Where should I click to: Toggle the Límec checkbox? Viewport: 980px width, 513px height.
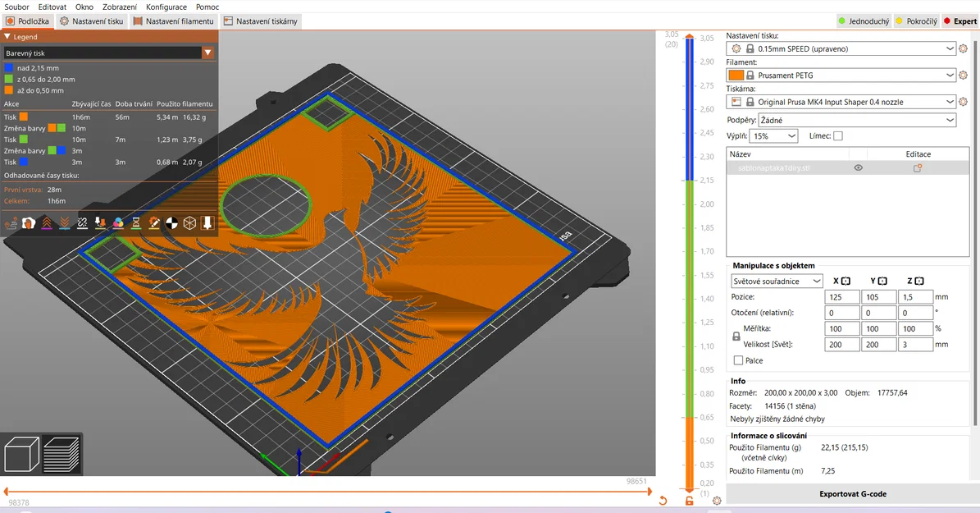pyautogui.click(x=838, y=135)
